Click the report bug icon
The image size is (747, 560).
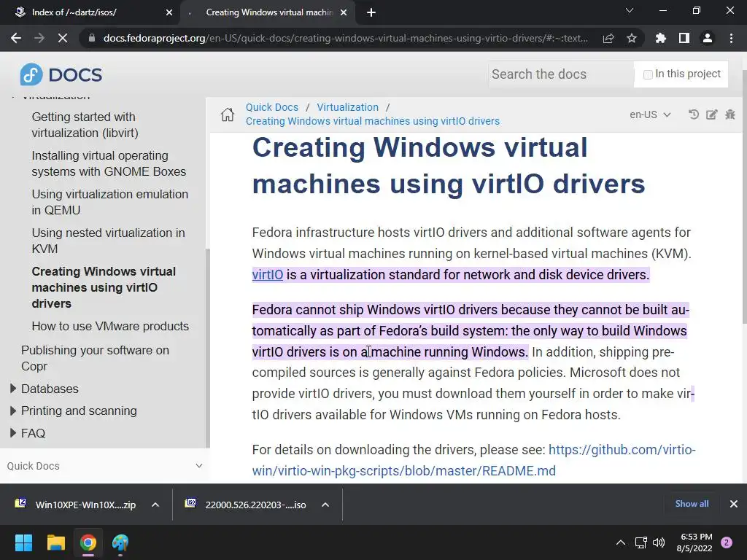click(x=729, y=114)
